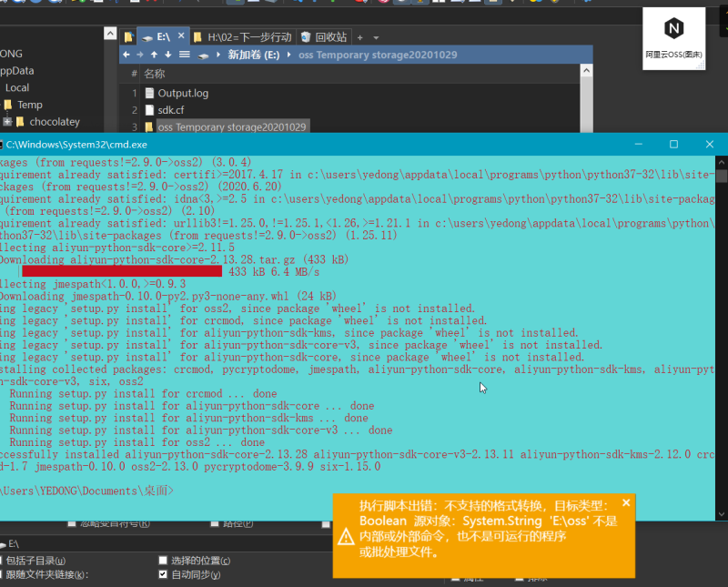Image resolution: width=728 pixels, height=587 pixels.
Task: Select chocolatey in the folder tree
Action: [55, 122]
